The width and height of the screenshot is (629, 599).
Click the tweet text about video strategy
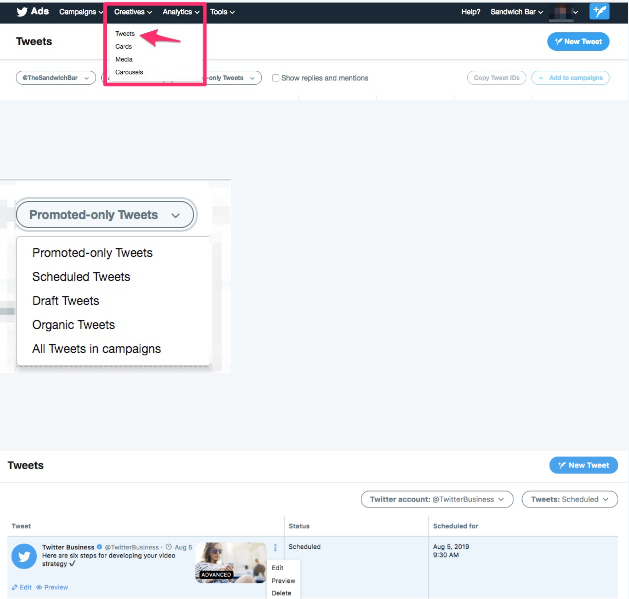(x=109, y=560)
